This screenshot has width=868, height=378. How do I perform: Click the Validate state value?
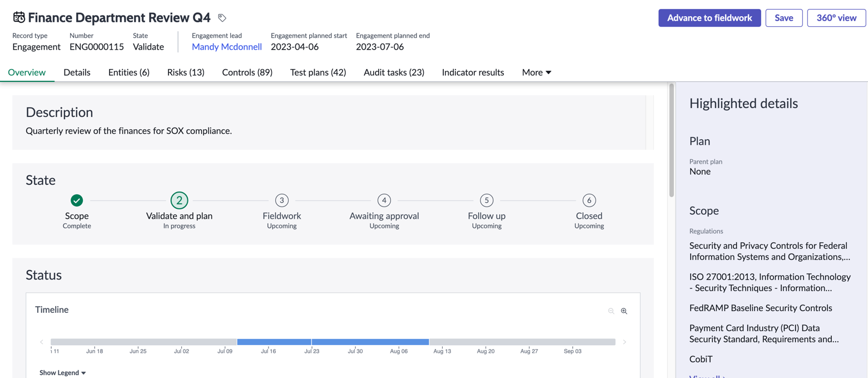coord(148,47)
